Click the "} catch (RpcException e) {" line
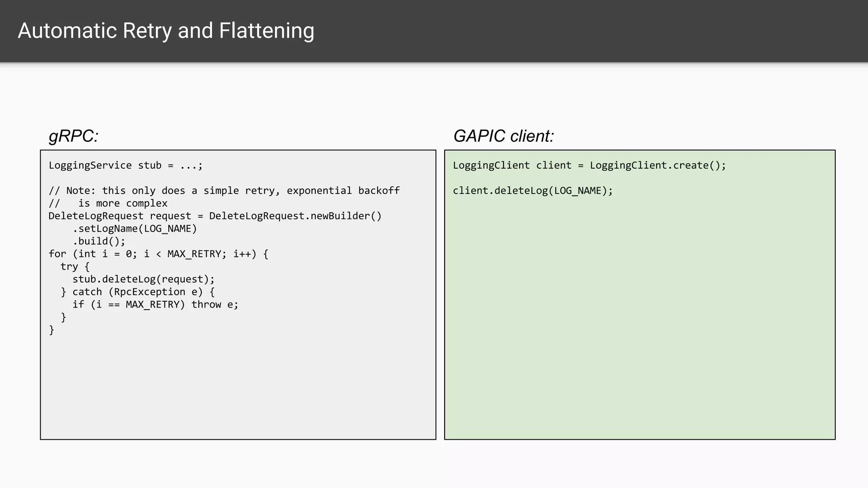This screenshot has height=488, width=868. pos(138,292)
